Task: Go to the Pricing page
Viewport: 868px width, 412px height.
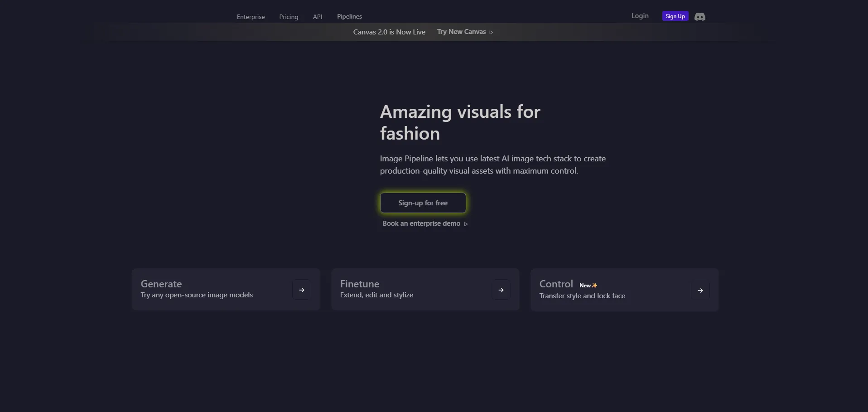Action: pos(289,17)
